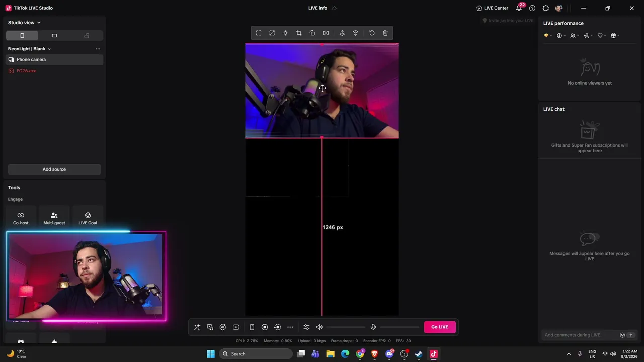
Task: Click the Go LIVE button
Action: [x=440, y=327]
